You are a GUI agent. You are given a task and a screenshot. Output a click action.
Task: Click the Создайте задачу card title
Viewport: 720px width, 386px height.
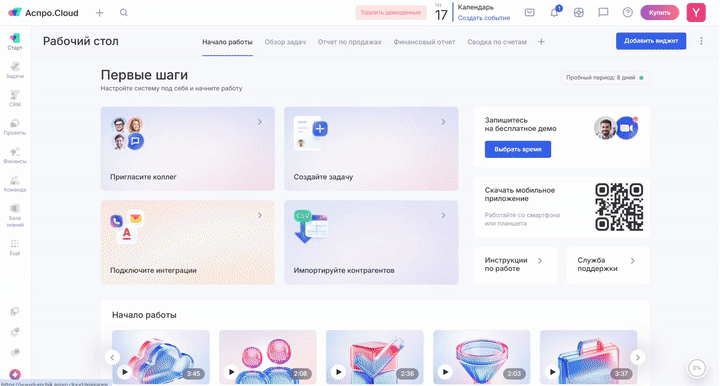323,177
